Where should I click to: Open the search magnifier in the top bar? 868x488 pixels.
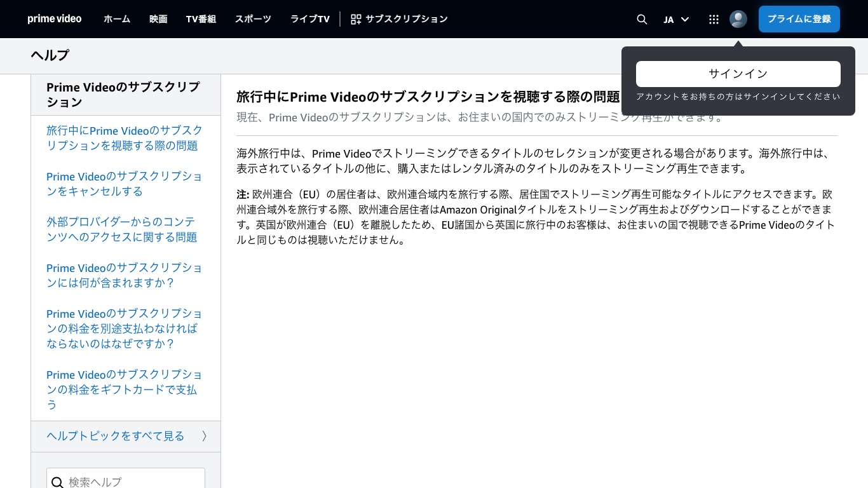click(642, 19)
